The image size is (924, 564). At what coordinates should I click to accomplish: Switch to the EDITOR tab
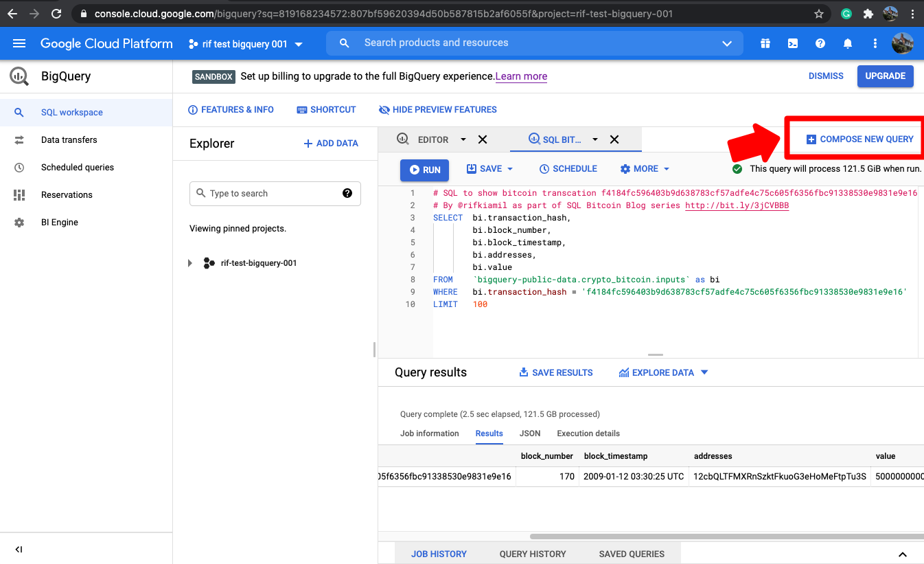432,139
